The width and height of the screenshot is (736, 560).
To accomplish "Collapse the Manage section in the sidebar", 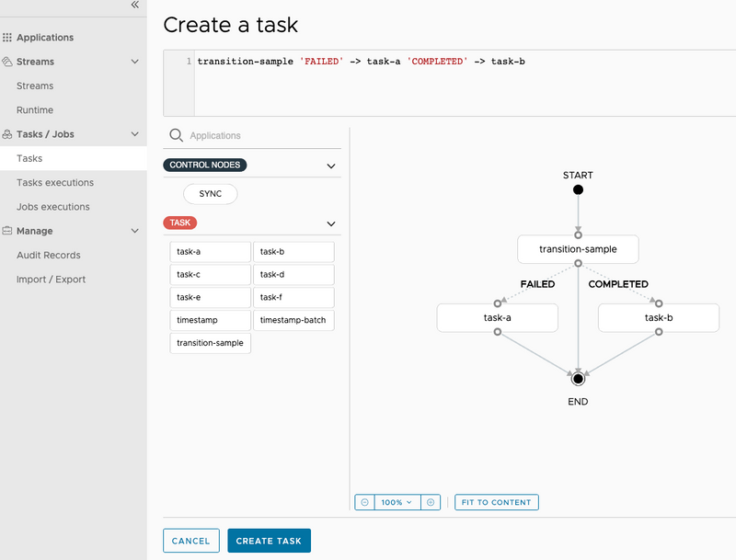I will [134, 231].
